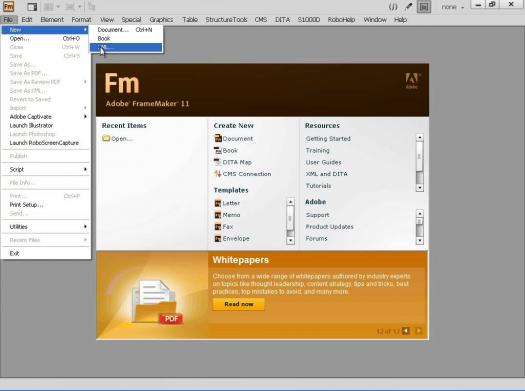This screenshot has width=525, height=391.
Task: Expand the Utilities submenu
Action: point(46,227)
